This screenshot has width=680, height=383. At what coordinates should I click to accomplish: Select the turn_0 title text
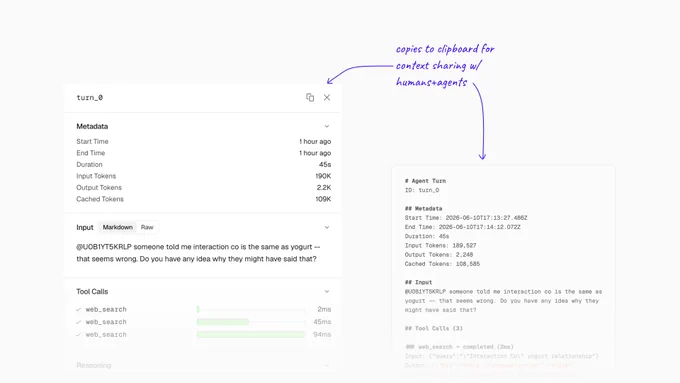tap(90, 98)
